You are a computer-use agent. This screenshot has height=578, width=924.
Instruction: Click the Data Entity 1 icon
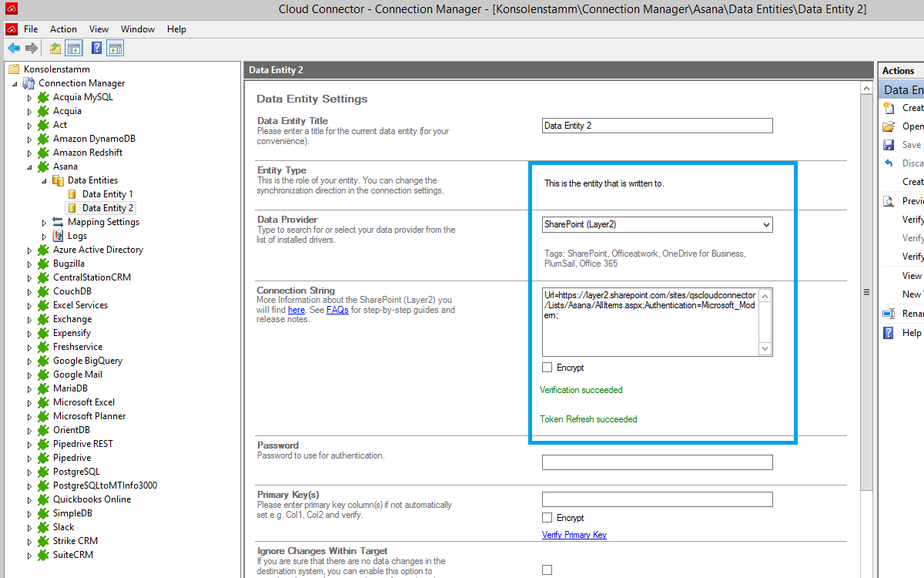(72, 194)
